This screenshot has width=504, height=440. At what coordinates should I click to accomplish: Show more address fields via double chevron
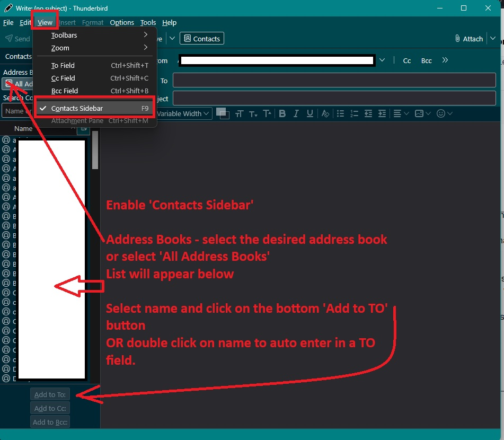(445, 60)
